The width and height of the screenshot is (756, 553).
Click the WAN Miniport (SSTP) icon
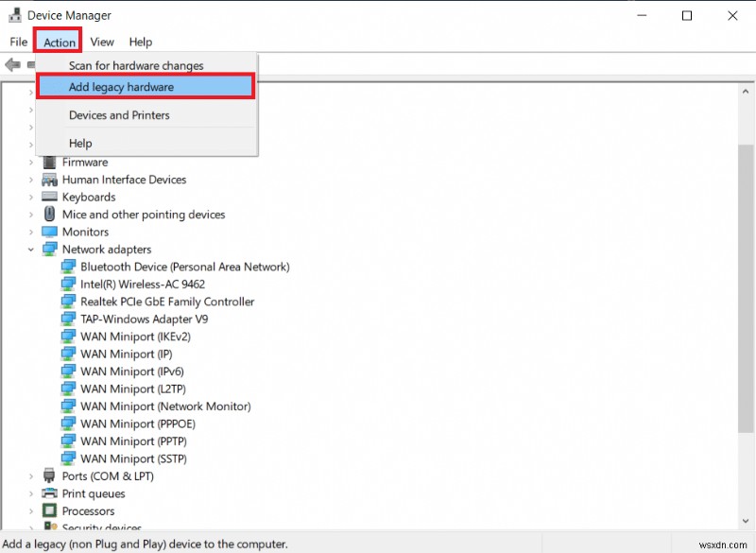pyautogui.click(x=68, y=458)
